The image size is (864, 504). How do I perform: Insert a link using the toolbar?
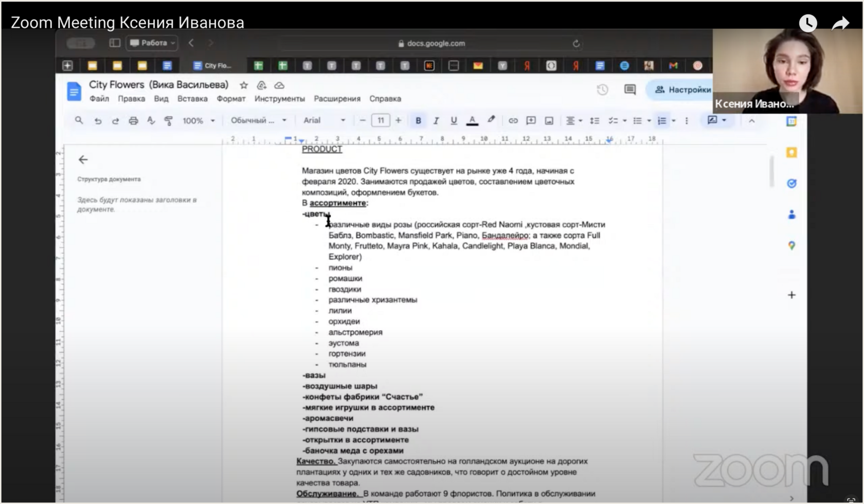tap(513, 121)
